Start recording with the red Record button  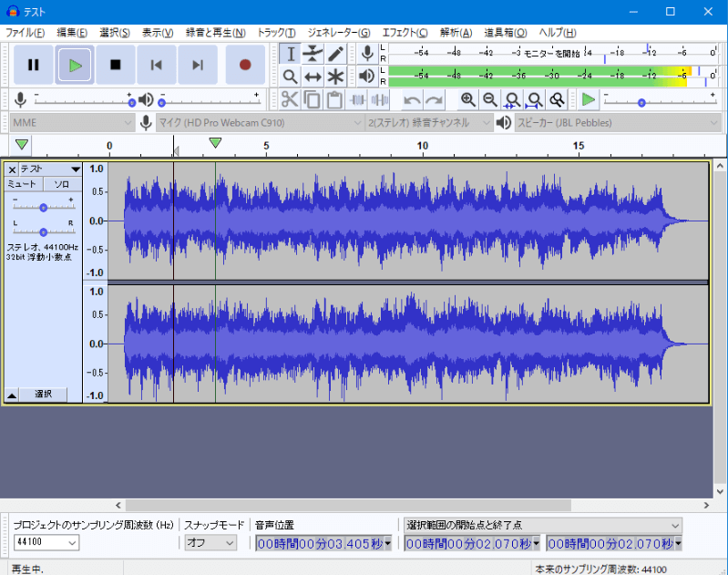(245, 65)
